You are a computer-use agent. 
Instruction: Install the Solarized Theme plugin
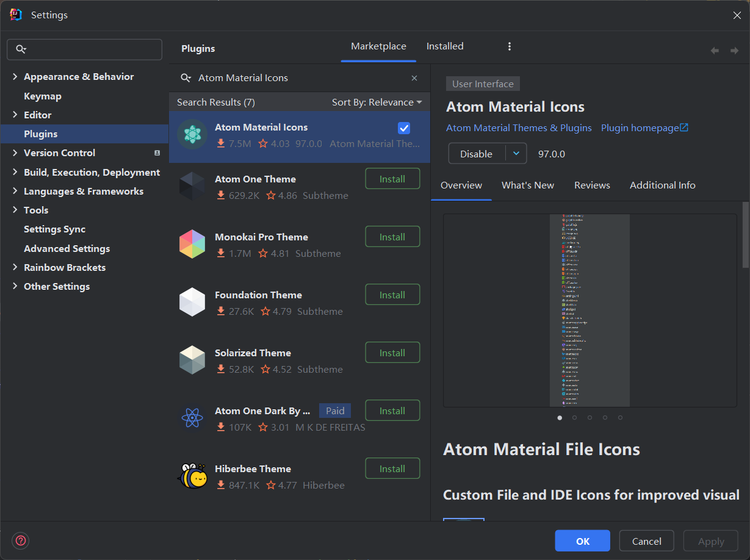pyautogui.click(x=392, y=353)
